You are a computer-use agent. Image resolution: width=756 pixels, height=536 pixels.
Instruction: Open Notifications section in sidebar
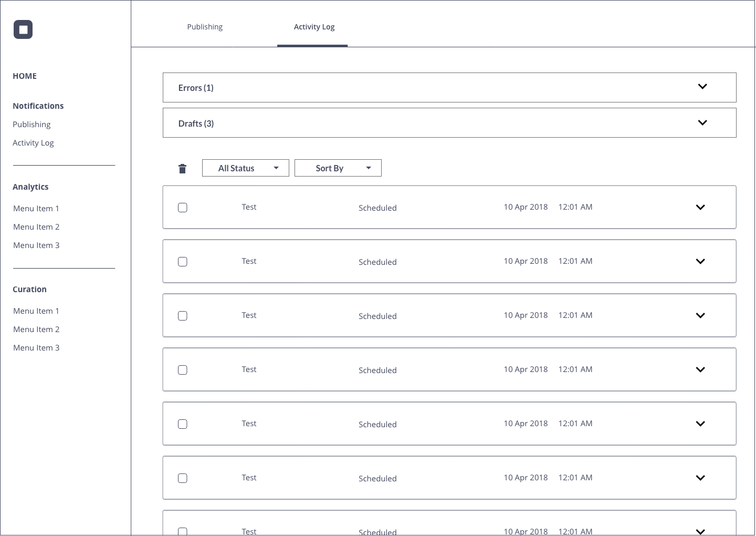(x=38, y=106)
